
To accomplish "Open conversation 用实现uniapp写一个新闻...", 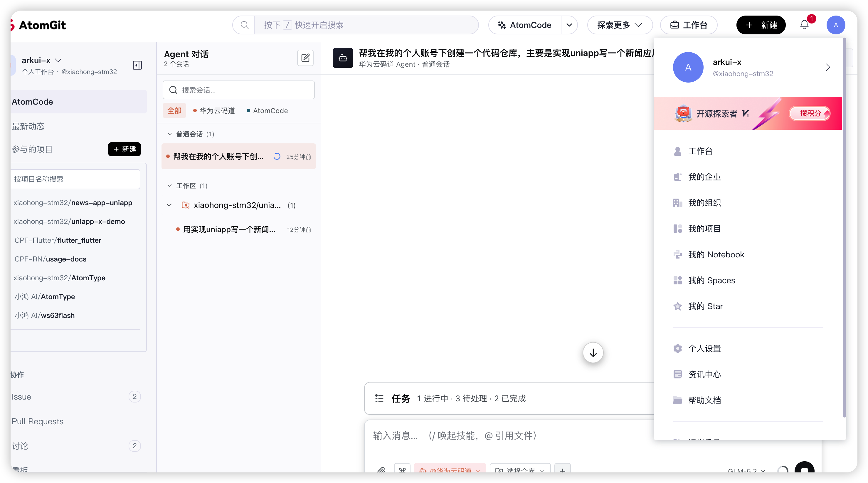I will (x=243, y=229).
